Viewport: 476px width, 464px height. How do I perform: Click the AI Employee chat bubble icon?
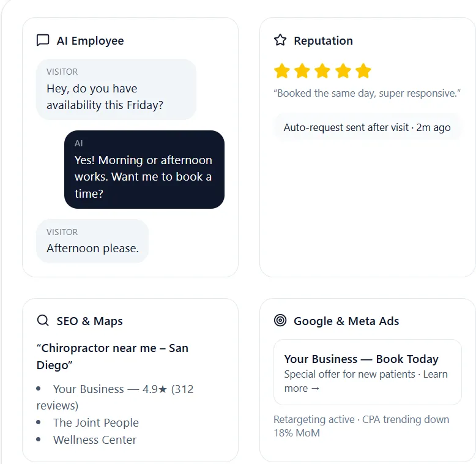point(43,40)
